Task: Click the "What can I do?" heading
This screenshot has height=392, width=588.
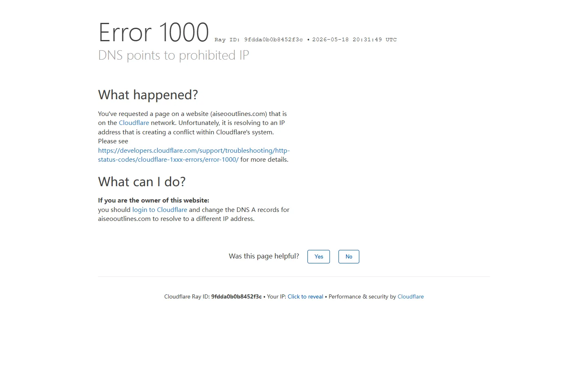Action: point(142,182)
